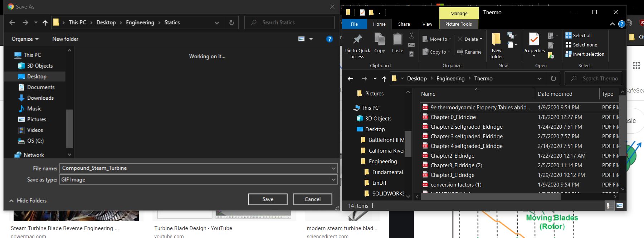Go up one folder in Thermo Explorer
This screenshot has height=238, width=644.
[x=384, y=79]
